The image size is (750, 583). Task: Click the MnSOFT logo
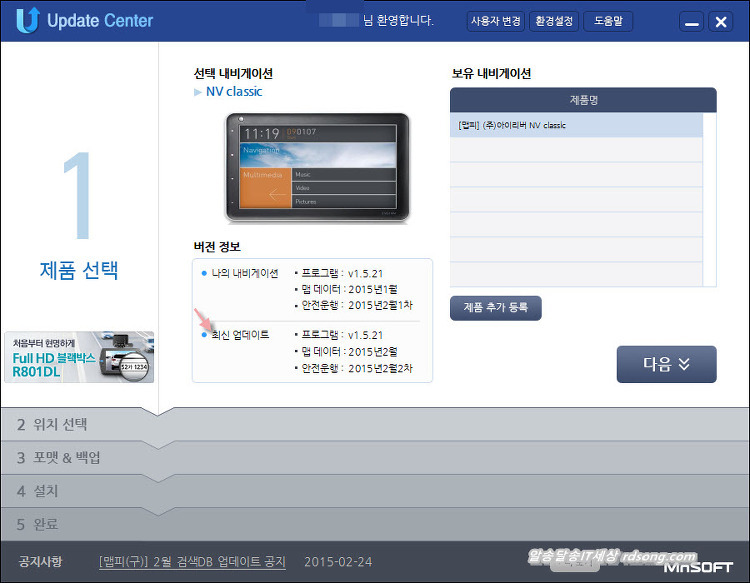[698, 568]
